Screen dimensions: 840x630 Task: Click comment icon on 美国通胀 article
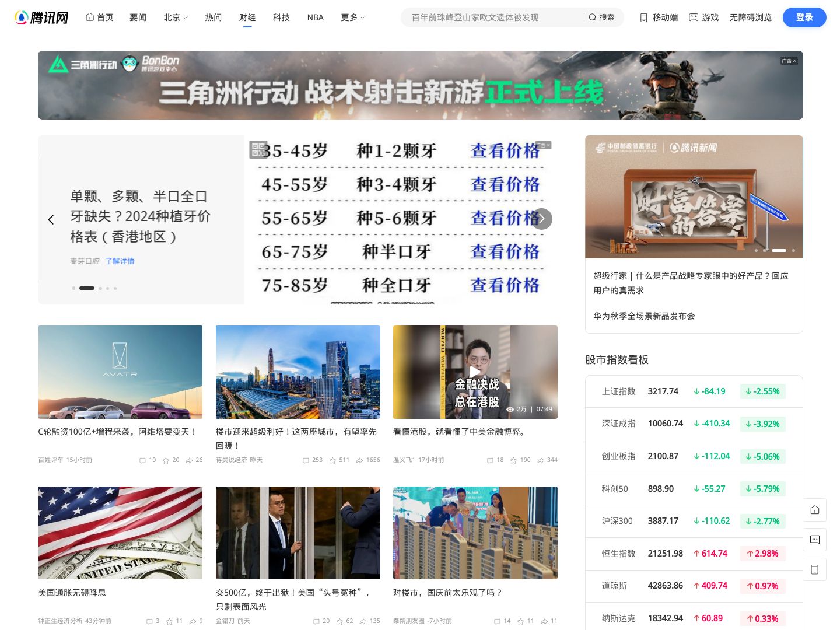coord(149,621)
